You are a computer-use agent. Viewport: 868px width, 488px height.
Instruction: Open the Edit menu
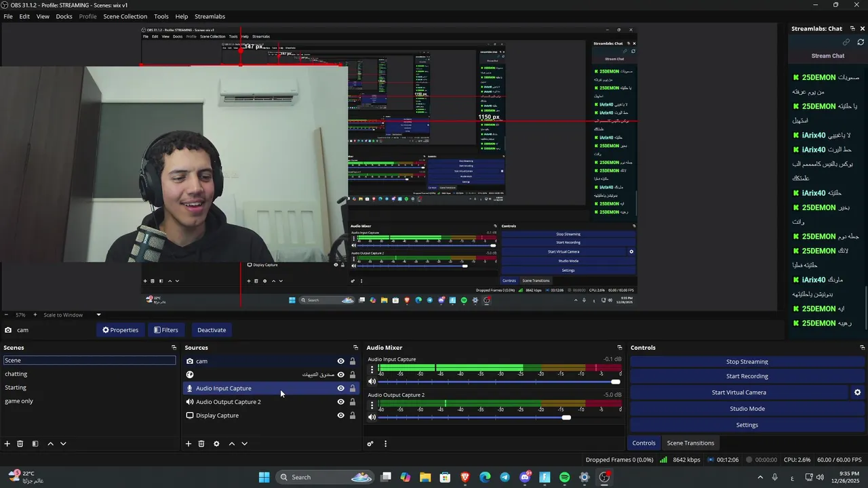pos(24,16)
